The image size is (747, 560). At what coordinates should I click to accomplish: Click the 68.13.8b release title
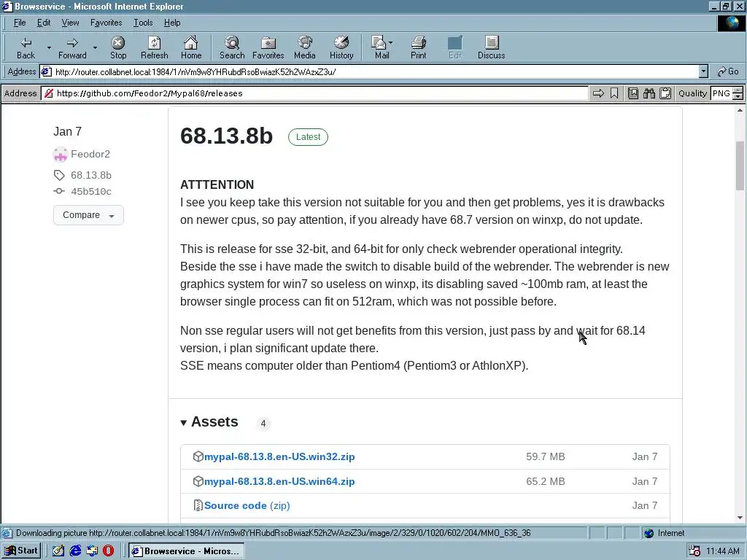click(226, 136)
